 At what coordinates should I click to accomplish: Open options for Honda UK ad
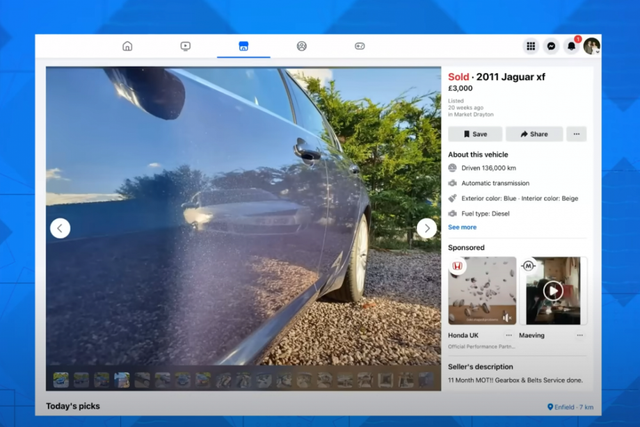pos(509,336)
